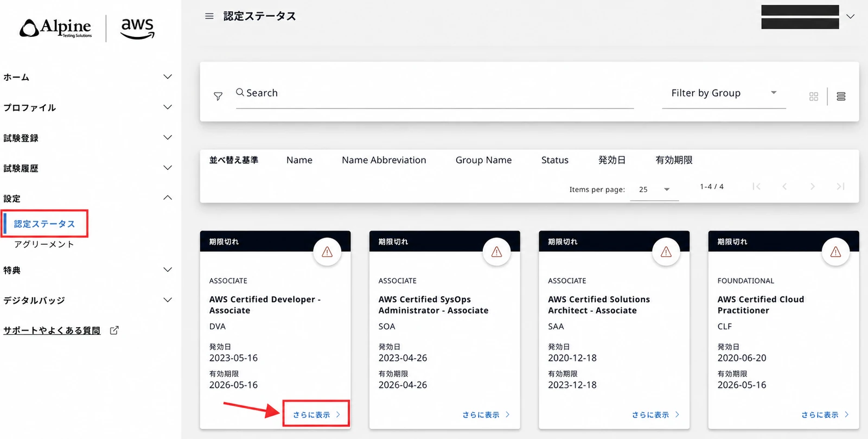Open the user account dropdown chevron
Screen dimensions: 868x439
pyautogui.click(x=851, y=16)
